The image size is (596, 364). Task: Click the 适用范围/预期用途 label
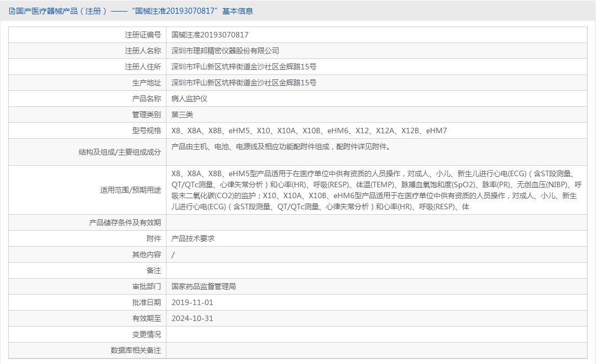[x=130, y=190]
